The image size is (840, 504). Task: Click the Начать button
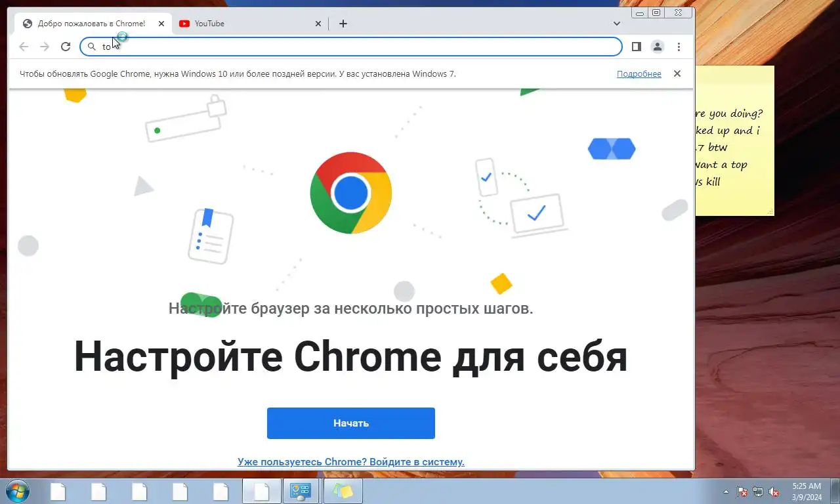pyautogui.click(x=351, y=423)
